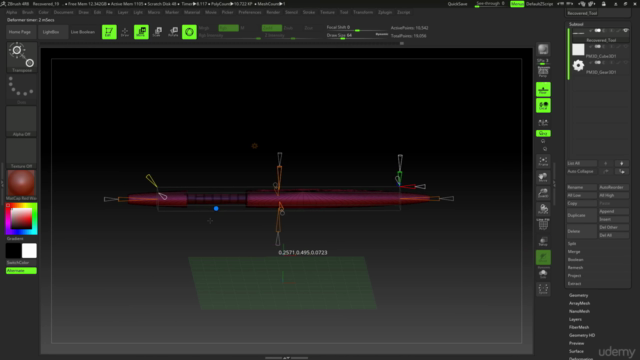Click the Subtool List All button

click(x=582, y=163)
